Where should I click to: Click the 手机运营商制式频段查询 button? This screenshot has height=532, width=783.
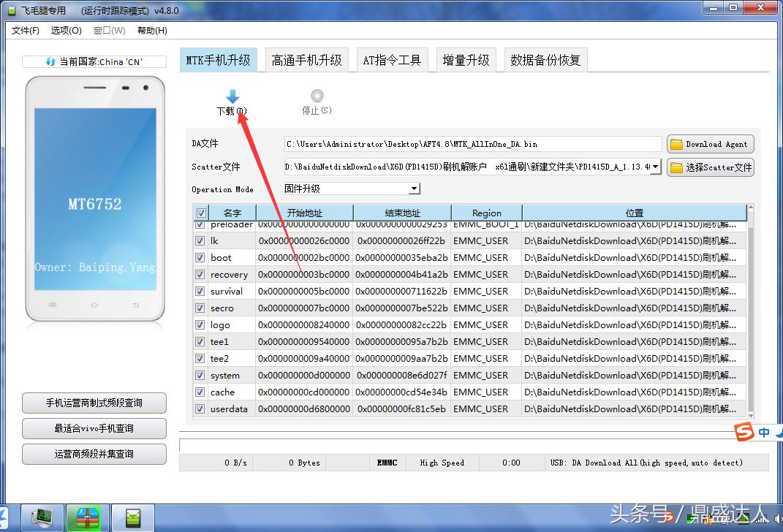[x=94, y=403]
